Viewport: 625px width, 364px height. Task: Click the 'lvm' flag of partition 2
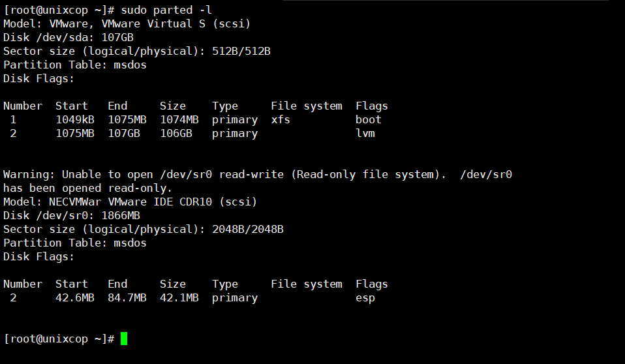tap(365, 133)
